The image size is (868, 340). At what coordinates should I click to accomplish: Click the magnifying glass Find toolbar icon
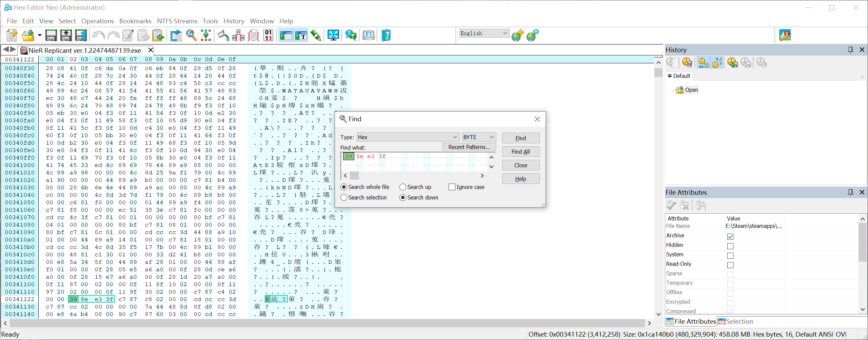coord(191,35)
